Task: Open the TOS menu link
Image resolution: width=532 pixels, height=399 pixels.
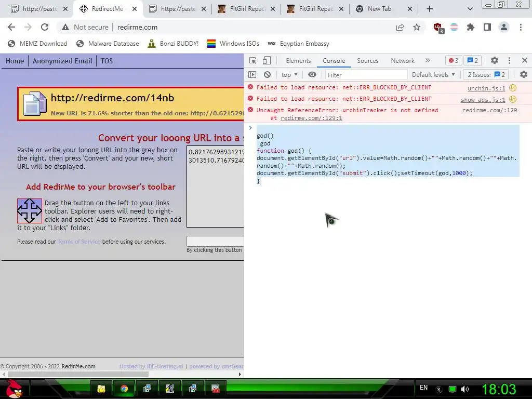Action: (x=107, y=61)
